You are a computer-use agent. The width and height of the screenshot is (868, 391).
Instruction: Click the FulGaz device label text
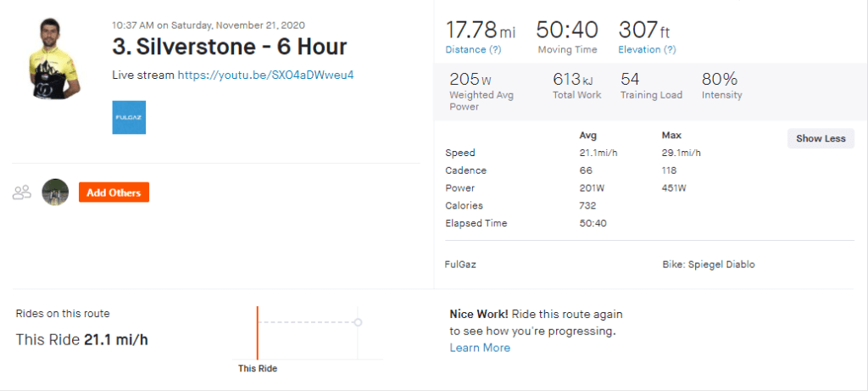459,264
